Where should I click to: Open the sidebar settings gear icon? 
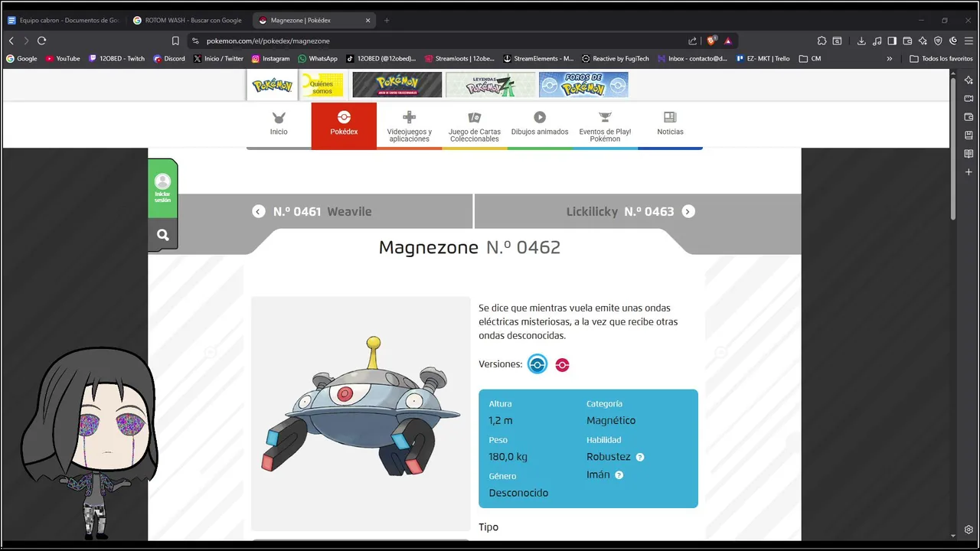tap(969, 530)
